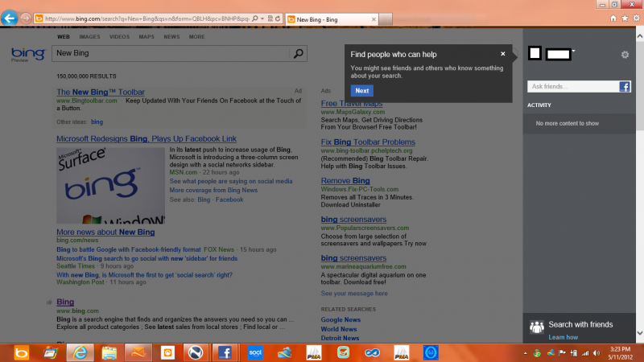
Task: Open the Remove Bing ad link
Action: (x=345, y=180)
